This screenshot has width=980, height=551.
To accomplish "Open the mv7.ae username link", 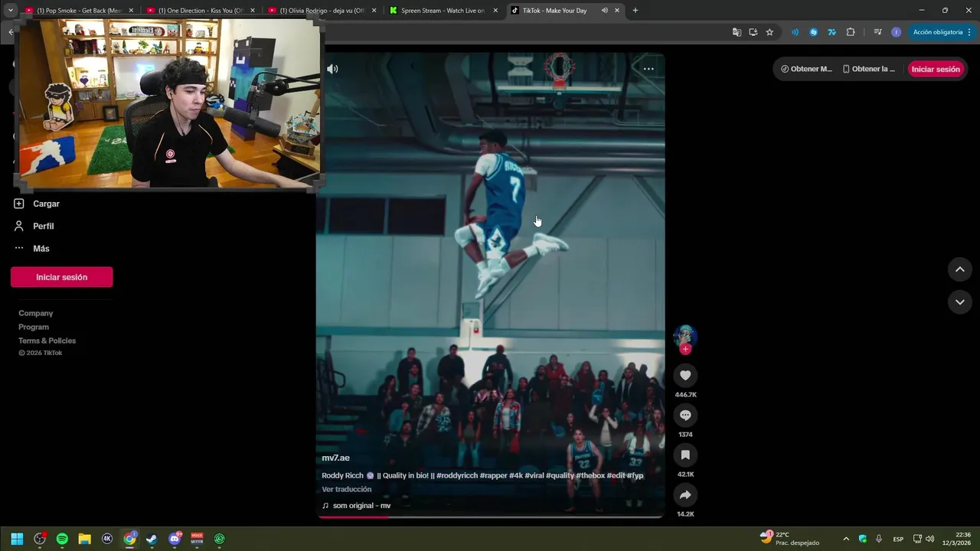I will pos(335,458).
